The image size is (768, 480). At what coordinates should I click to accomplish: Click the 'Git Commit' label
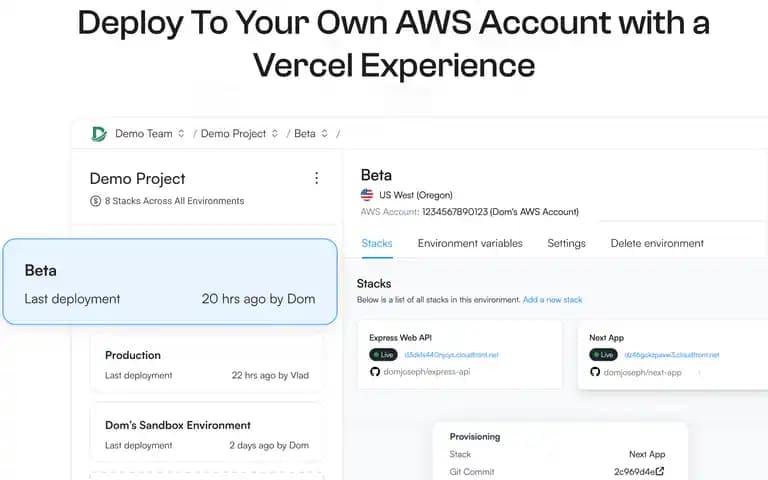[472, 472]
